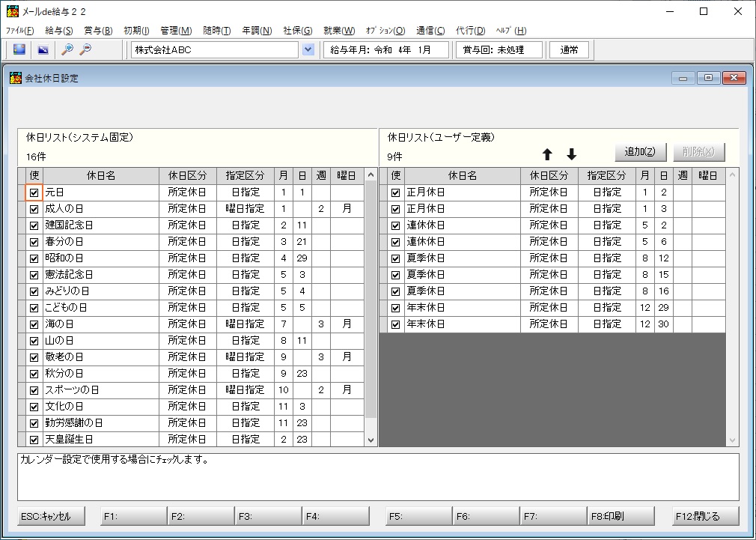
Task: Open the 年調(N) menu
Action: point(257,31)
